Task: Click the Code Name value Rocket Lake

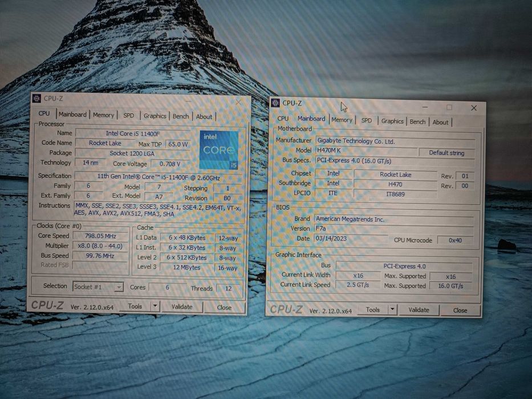Action: [105, 143]
